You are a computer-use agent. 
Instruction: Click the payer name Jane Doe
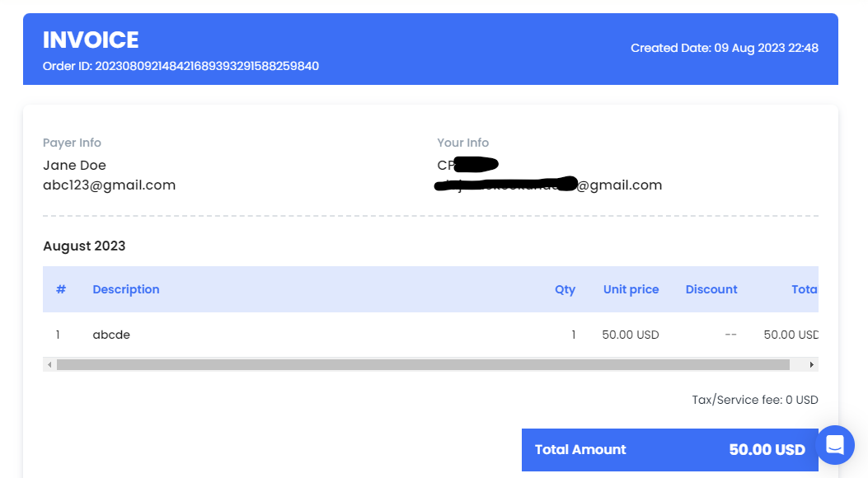coord(74,165)
